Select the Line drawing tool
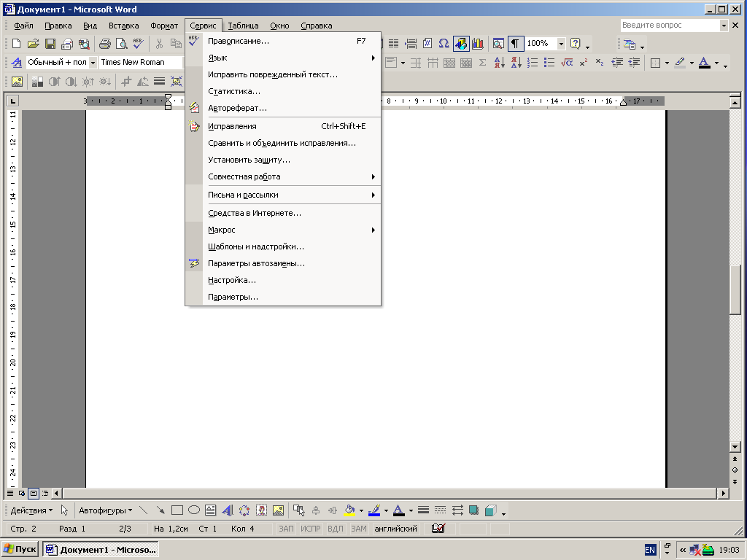Screen dimensions: 747x560 point(144,510)
